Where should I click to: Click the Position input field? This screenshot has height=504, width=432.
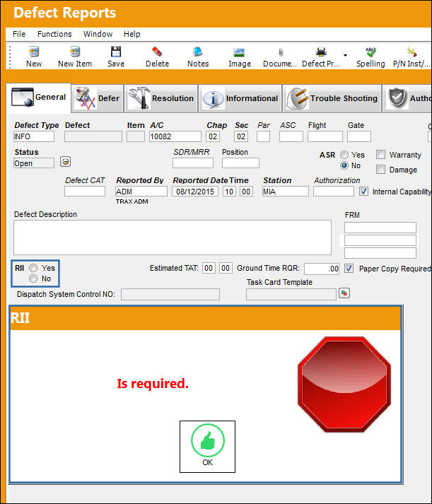click(x=240, y=163)
